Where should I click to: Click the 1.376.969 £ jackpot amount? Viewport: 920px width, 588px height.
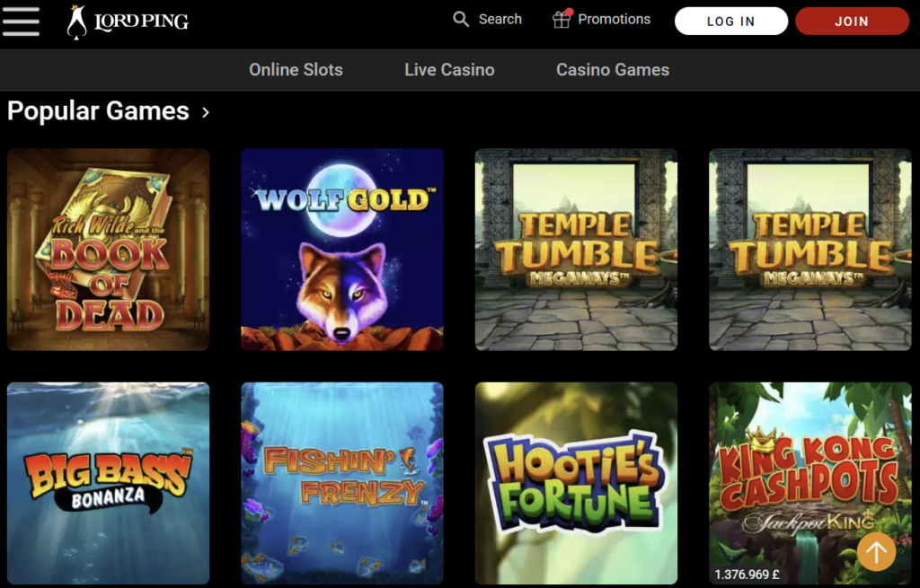747,575
